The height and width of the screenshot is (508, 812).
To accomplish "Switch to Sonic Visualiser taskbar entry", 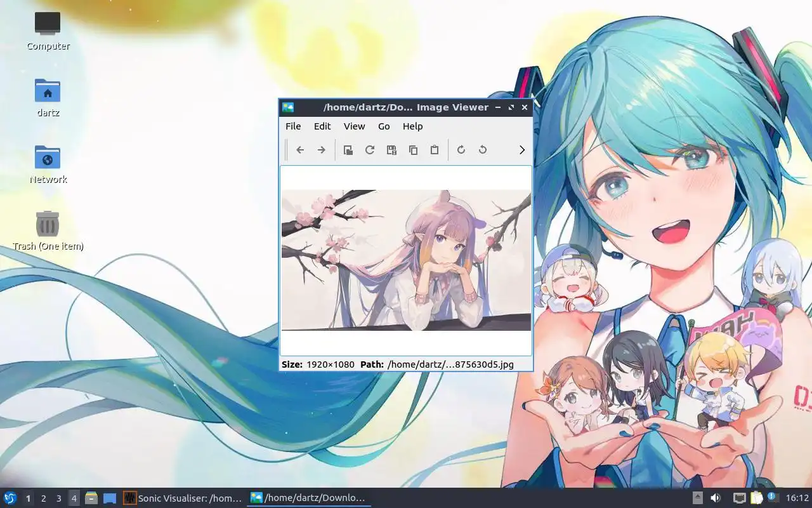I will point(183,498).
